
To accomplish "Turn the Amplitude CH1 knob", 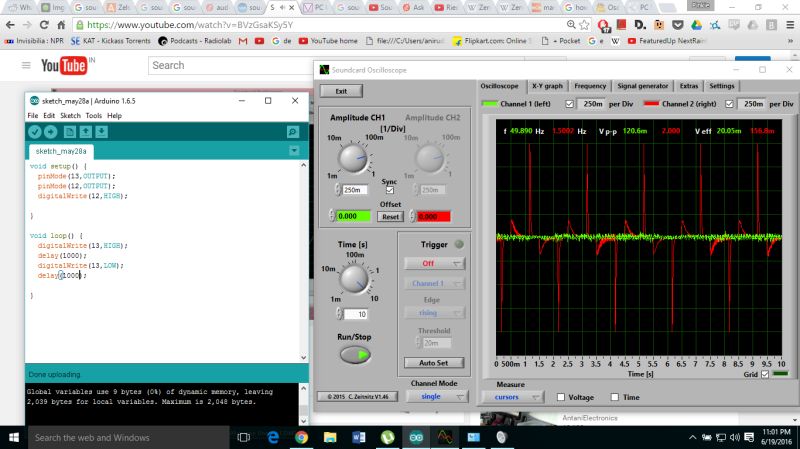I will click(x=354, y=158).
